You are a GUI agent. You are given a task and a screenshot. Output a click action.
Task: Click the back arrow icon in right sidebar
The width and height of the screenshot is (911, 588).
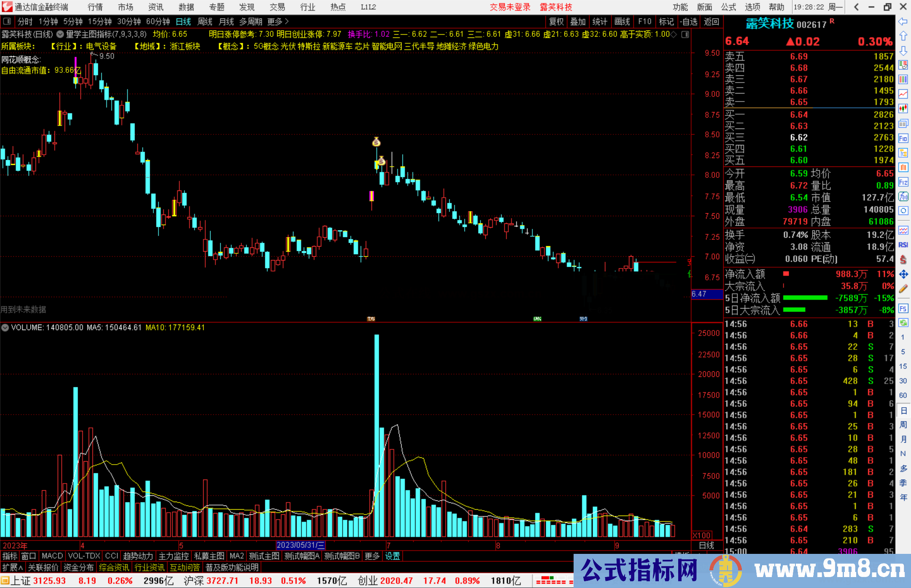pos(903,21)
